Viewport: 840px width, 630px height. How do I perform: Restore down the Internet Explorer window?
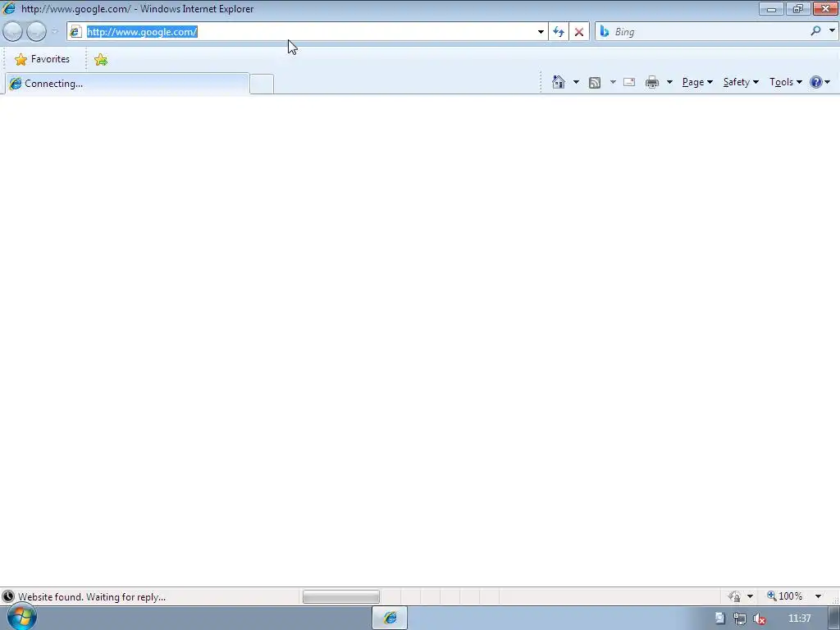tap(798, 8)
